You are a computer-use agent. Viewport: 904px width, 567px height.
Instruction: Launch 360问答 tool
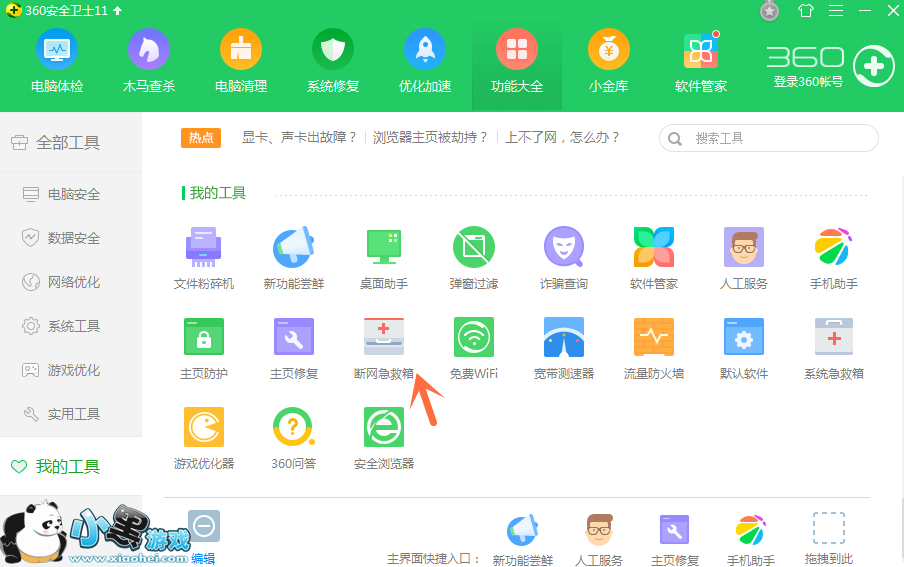click(x=293, y=438)
